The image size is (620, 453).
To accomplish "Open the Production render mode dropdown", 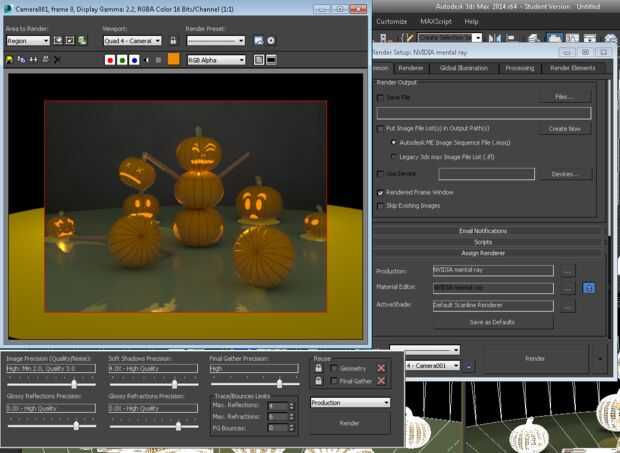I will [x=349, y=403].
